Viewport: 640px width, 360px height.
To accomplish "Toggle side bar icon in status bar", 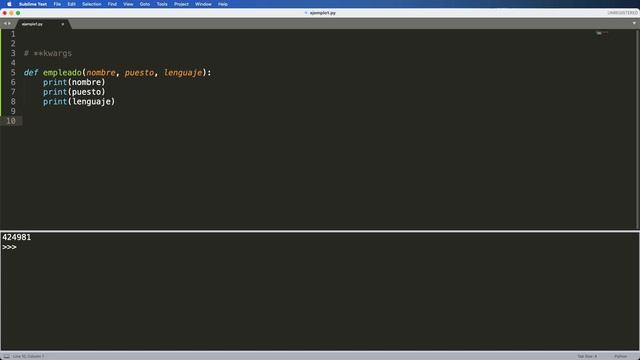I will tap(7, 356).
